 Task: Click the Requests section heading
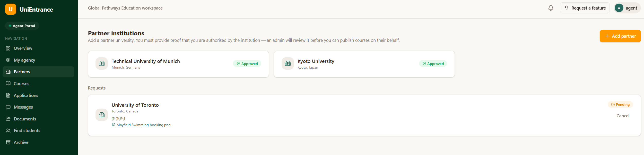point(97,88)
